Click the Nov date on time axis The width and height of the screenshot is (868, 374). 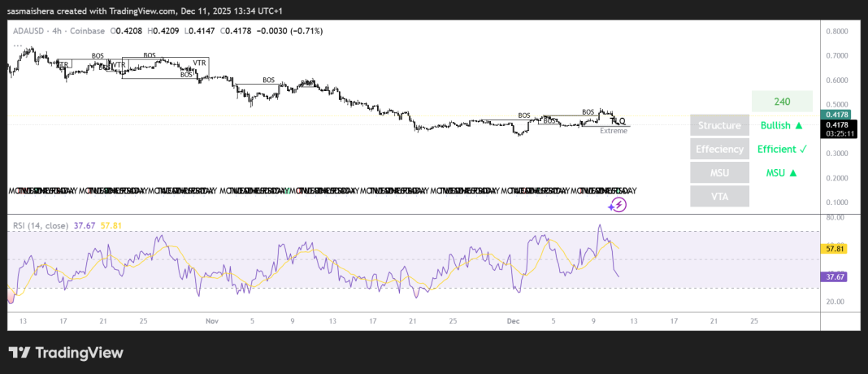[x=211, y=321]
